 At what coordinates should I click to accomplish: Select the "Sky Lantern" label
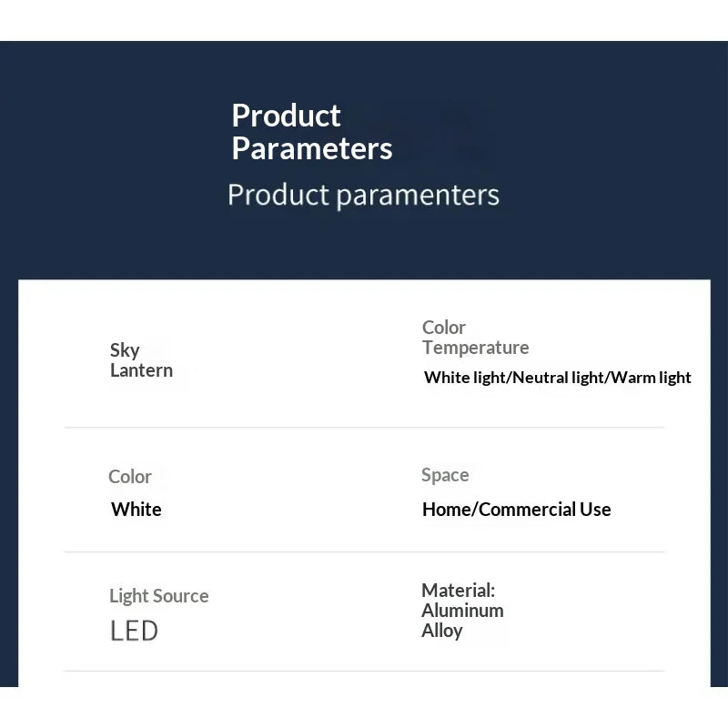coord(141,360)
